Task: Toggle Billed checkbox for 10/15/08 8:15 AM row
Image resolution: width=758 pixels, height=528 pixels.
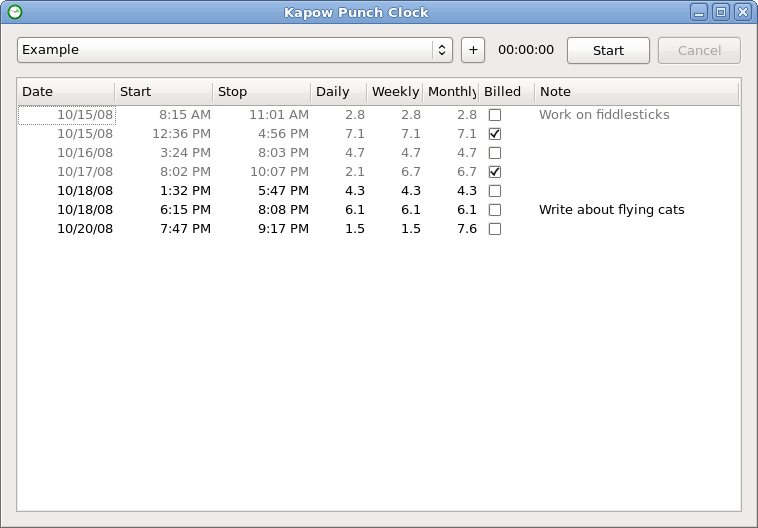Action: (495, 115)
